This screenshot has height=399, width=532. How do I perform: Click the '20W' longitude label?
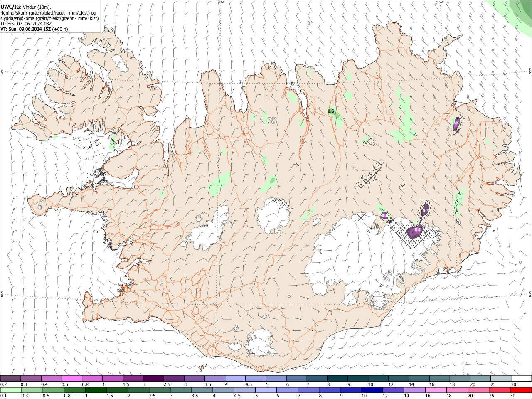[x=221, y=2]
